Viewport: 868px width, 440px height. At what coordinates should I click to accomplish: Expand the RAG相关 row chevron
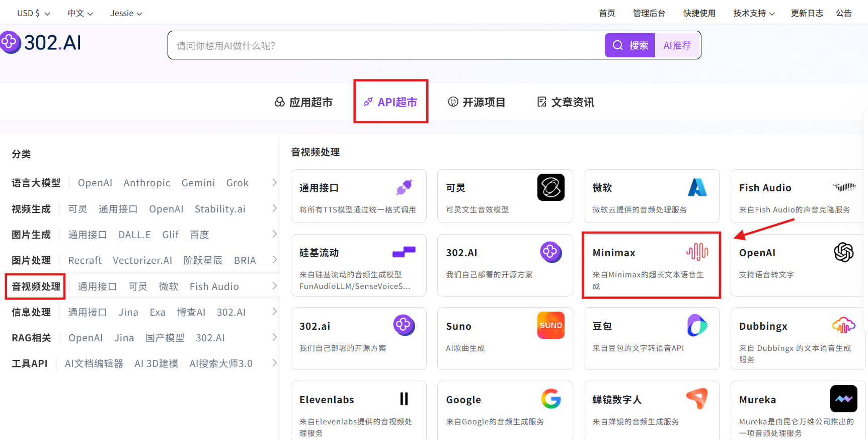tap(274, 337)
